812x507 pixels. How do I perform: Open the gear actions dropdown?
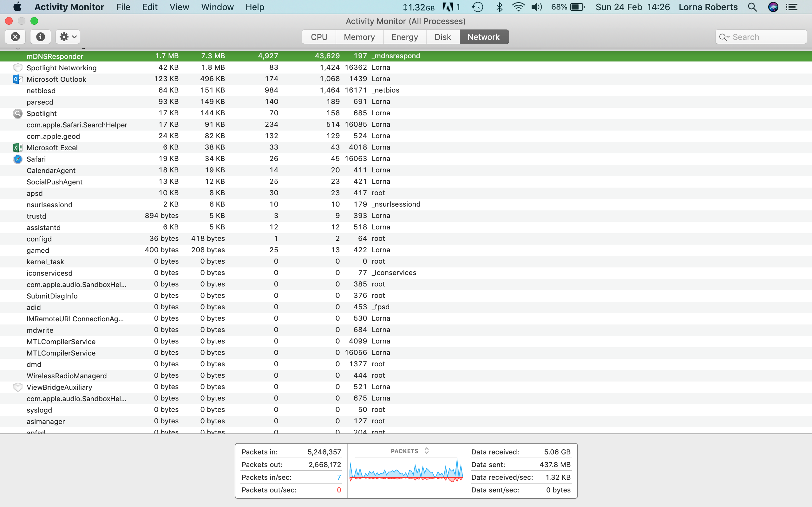point(68,37)
